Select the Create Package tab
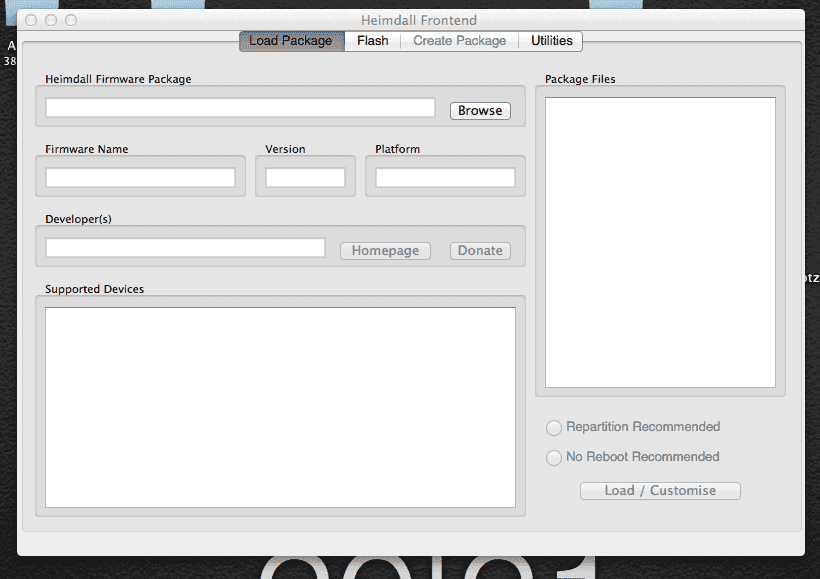The image size is (820, 579). pyautogui.click(x=460, y=41)
